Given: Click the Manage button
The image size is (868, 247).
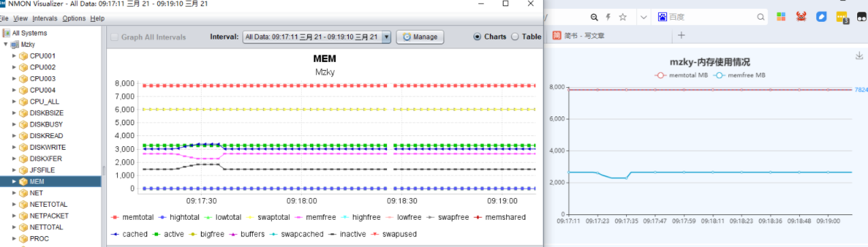Looking at the screenshot, I should click(420, 37).
